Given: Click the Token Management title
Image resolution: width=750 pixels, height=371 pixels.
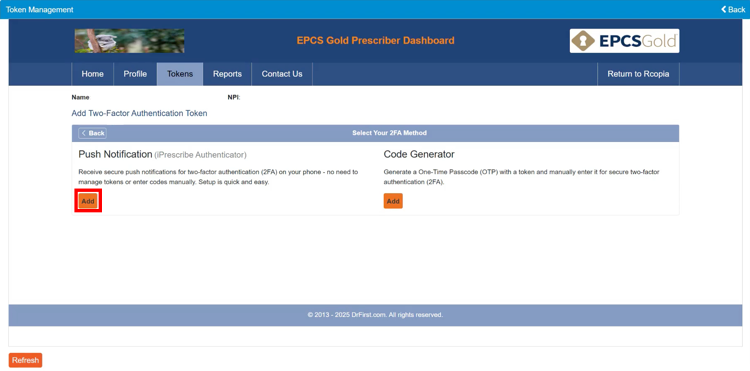Looking at the screenshot, I should coord(40,10).
